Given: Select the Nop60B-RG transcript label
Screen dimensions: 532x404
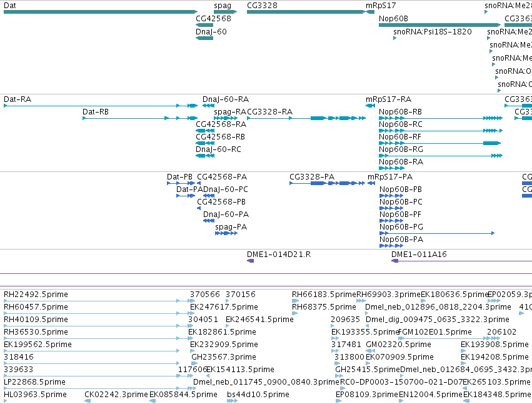Looking at the screenshot, I should click(401, 149).
